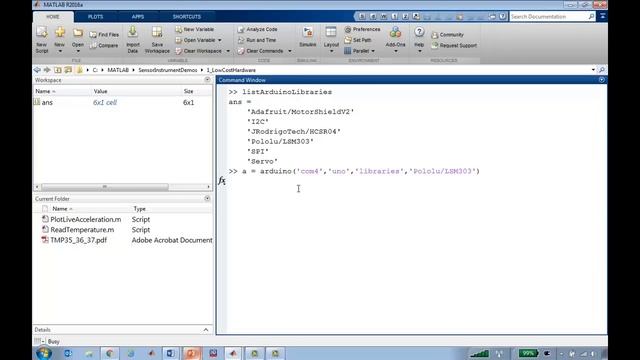The width and height of the screenshot is (640, 360).
Task: Go up one folder level
Action: point(58,70)
